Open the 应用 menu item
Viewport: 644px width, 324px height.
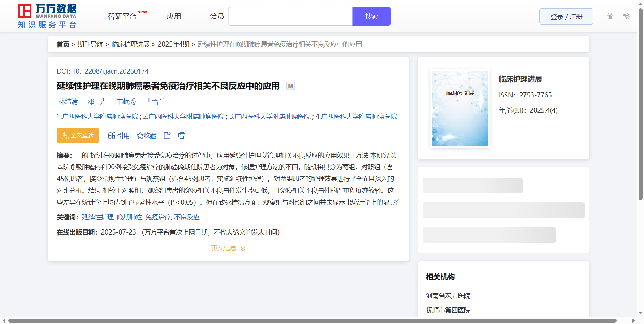coord(174,16)
